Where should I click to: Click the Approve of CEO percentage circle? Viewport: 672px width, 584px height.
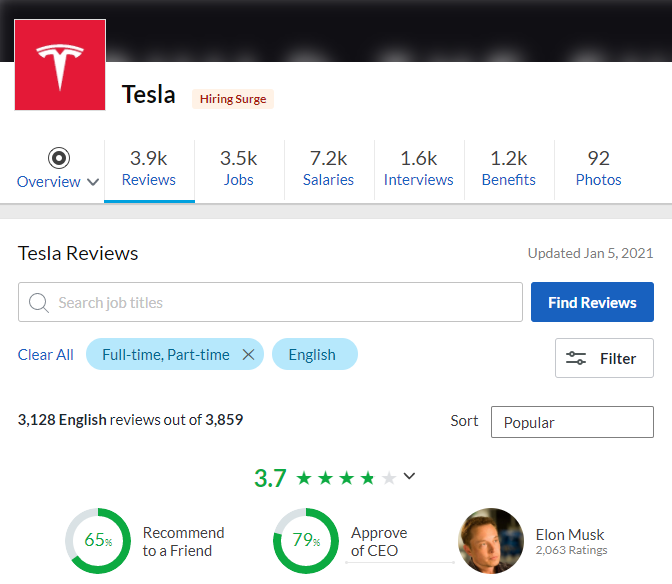(306, 541)
